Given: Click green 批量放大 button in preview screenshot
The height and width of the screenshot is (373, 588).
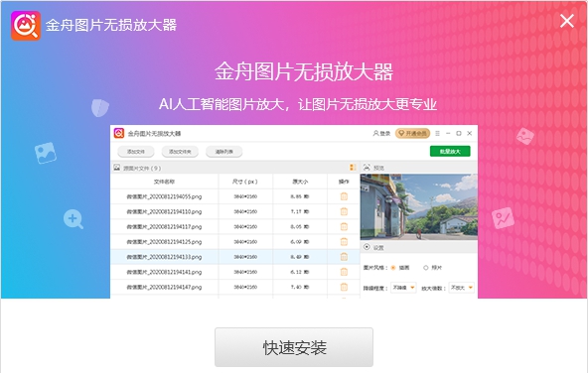Looking at the screenshot, I should [450, 152].
